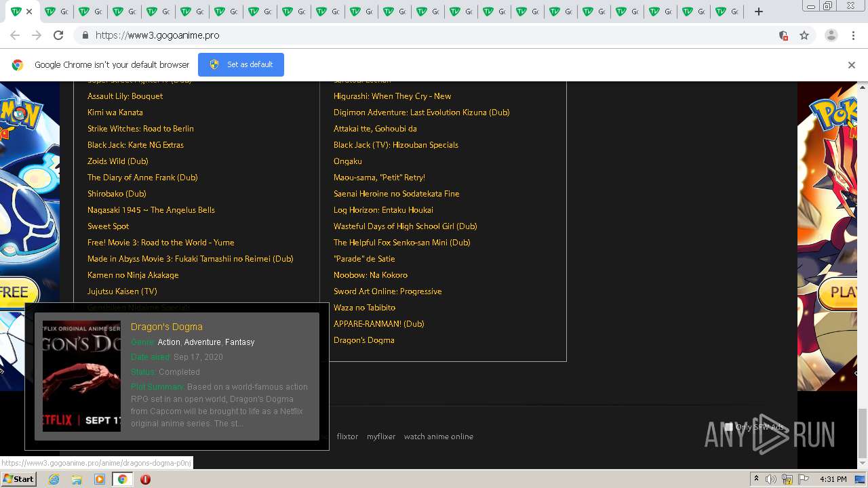The image size is (868, 488).
Task: Open Jujutsu Kaisen (TV) link
Action: coord(122,291)
